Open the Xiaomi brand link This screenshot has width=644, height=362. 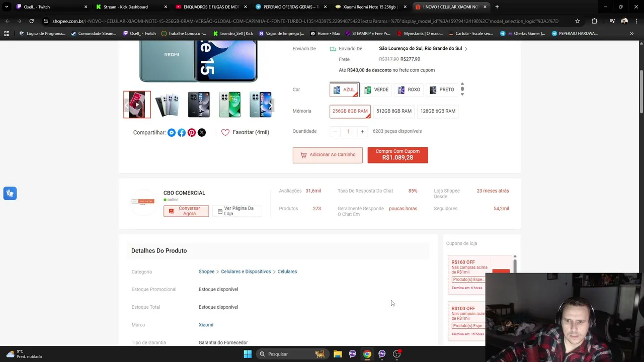click(x=206, y=325)
